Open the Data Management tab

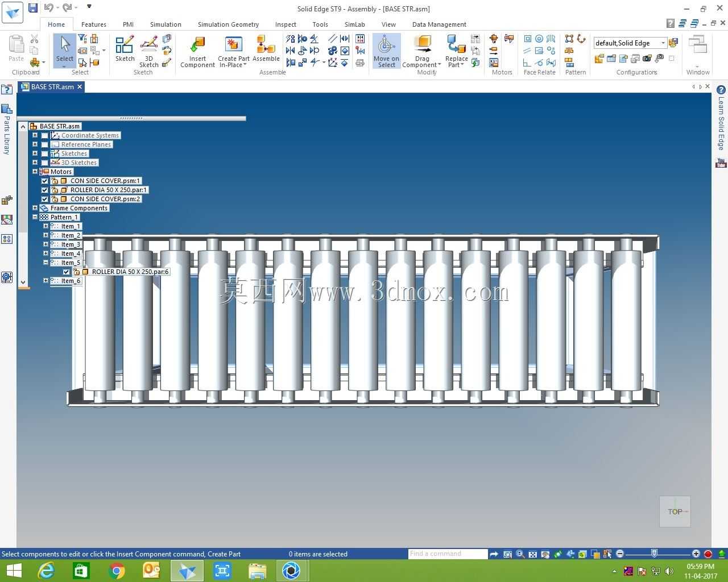(x=439, y=24)
